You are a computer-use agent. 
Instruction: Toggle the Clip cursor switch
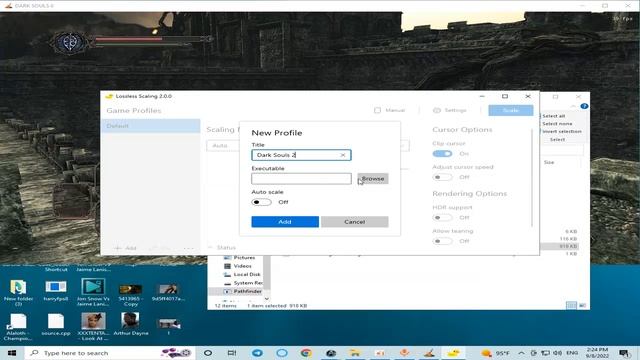point(442,153)
